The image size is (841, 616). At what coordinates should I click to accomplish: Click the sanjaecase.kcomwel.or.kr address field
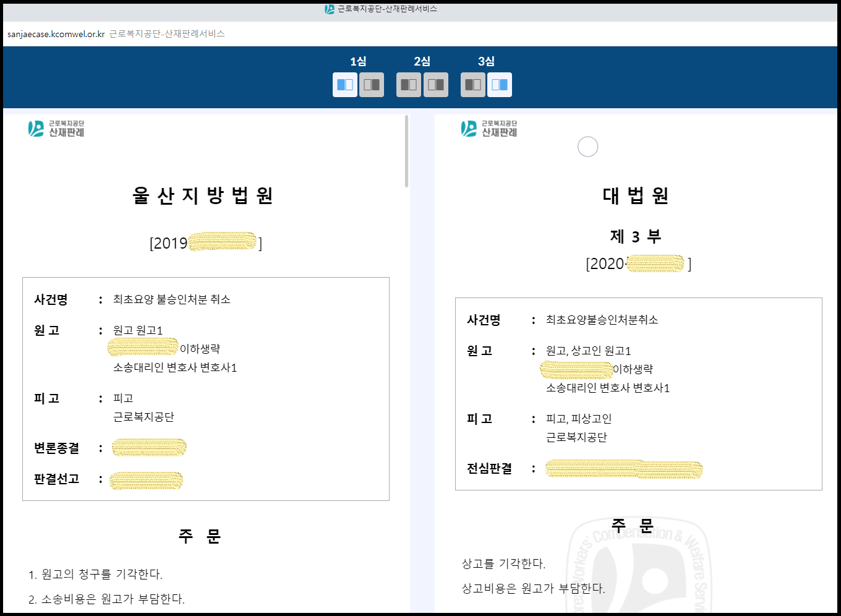point(56,34)
